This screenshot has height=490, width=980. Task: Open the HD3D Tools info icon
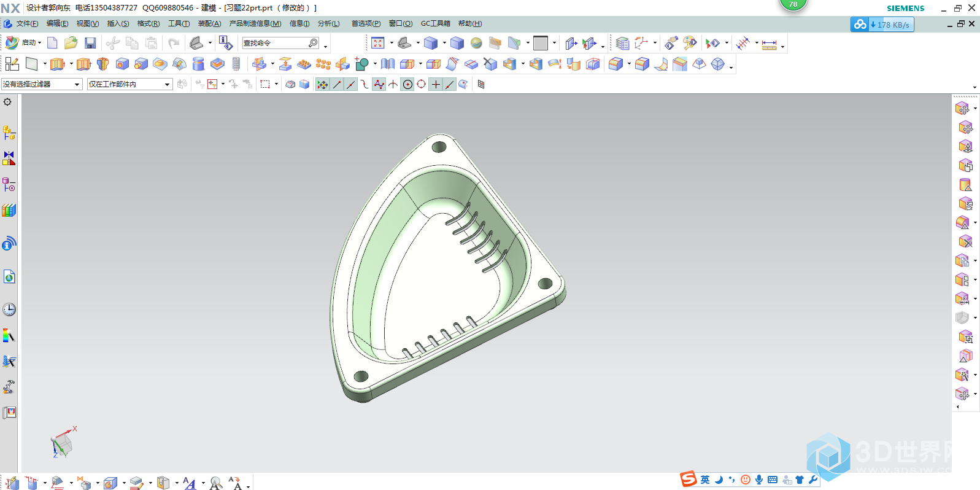click(x=9, y=243)
